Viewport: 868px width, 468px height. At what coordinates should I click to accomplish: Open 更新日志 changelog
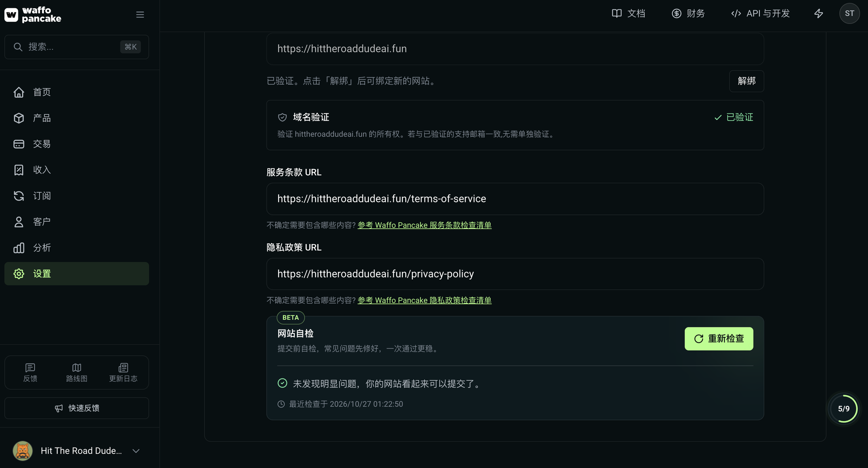coord(123,372)
